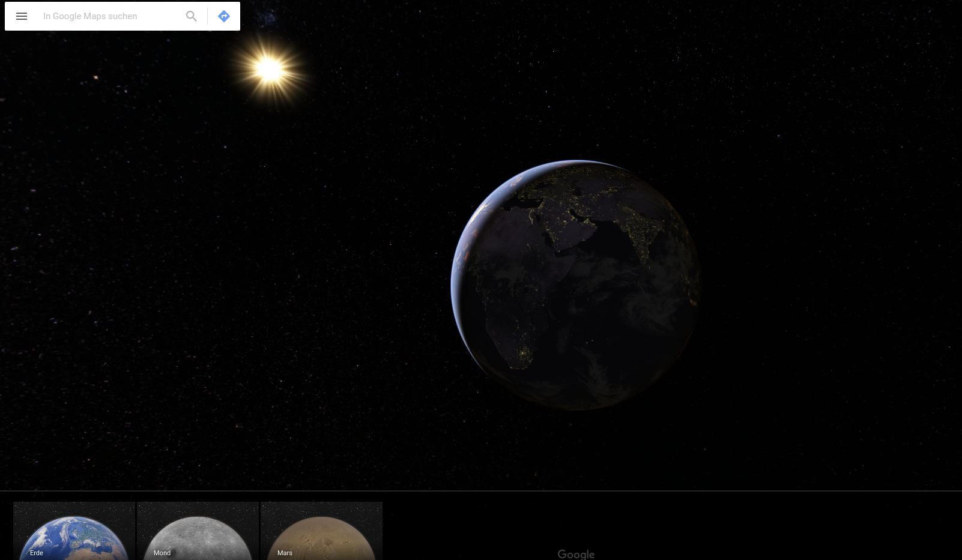This screenshot has width=962, height=560.
Task: Choose the Mars planet thumbnail
Action: point(321,531)
